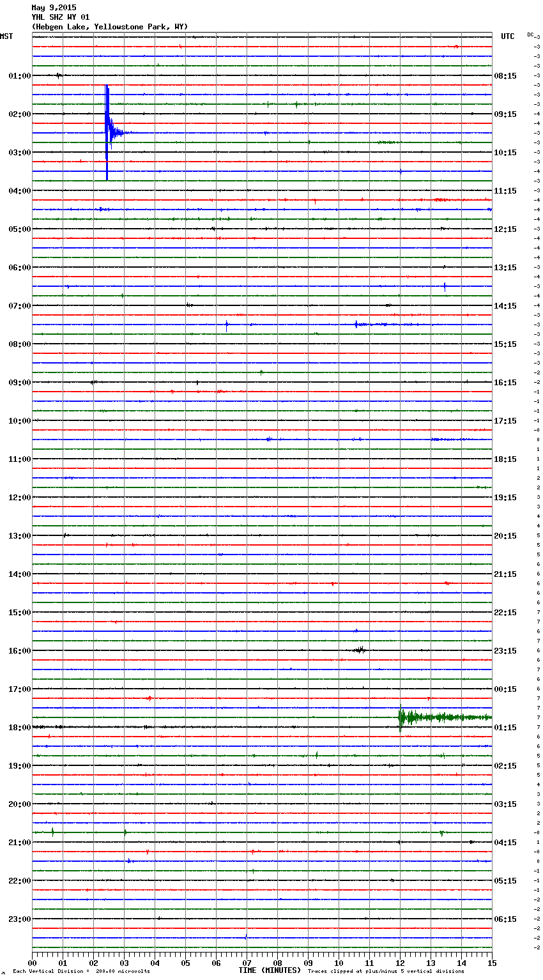The height and width of the screenshot is (980, 543).
Task: Select the station code YHL SHZ WY 01
Action: (x=61, y=17)
